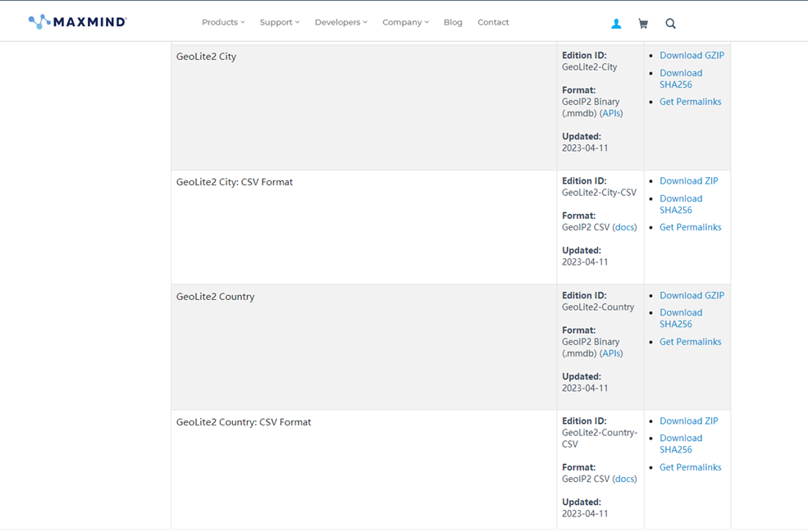Get Permalinks for GeoLite2 City
The width and height of the screenshot is (808, 532).
pos(690,102)
